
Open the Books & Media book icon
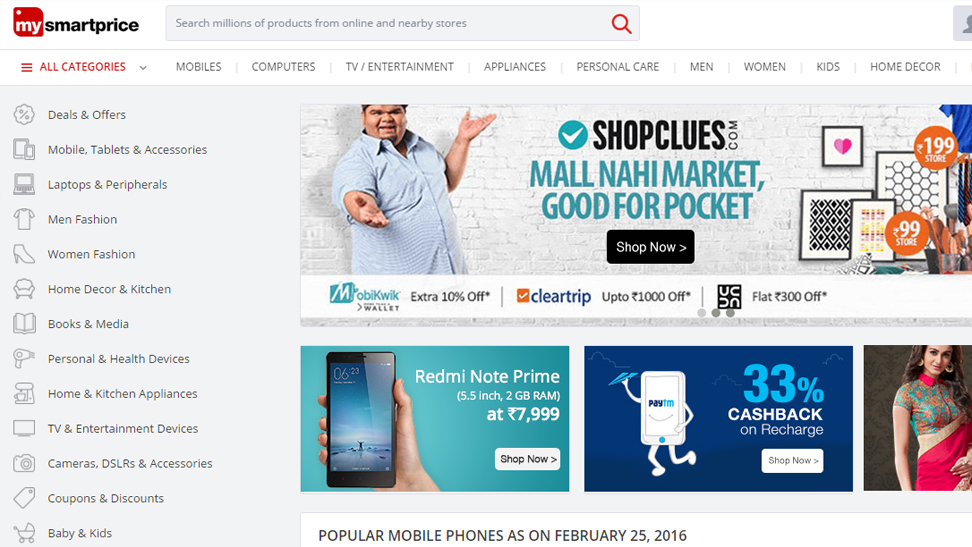click(24, 324)
